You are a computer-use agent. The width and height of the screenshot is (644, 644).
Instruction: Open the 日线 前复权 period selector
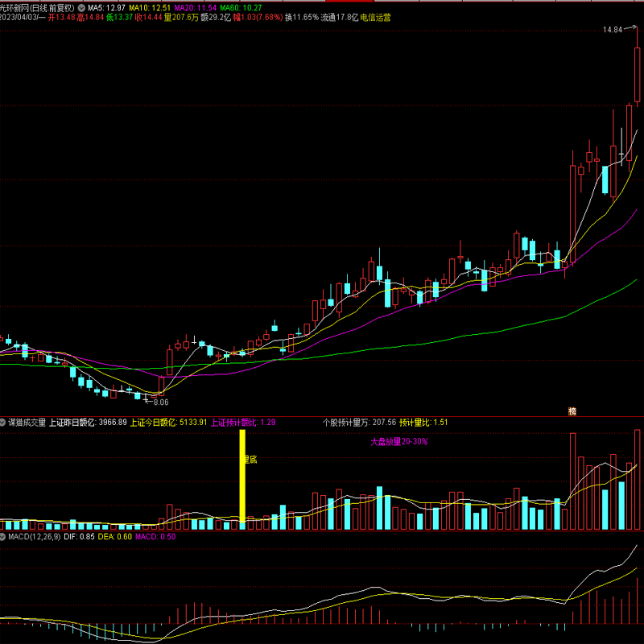pos(53,7)
